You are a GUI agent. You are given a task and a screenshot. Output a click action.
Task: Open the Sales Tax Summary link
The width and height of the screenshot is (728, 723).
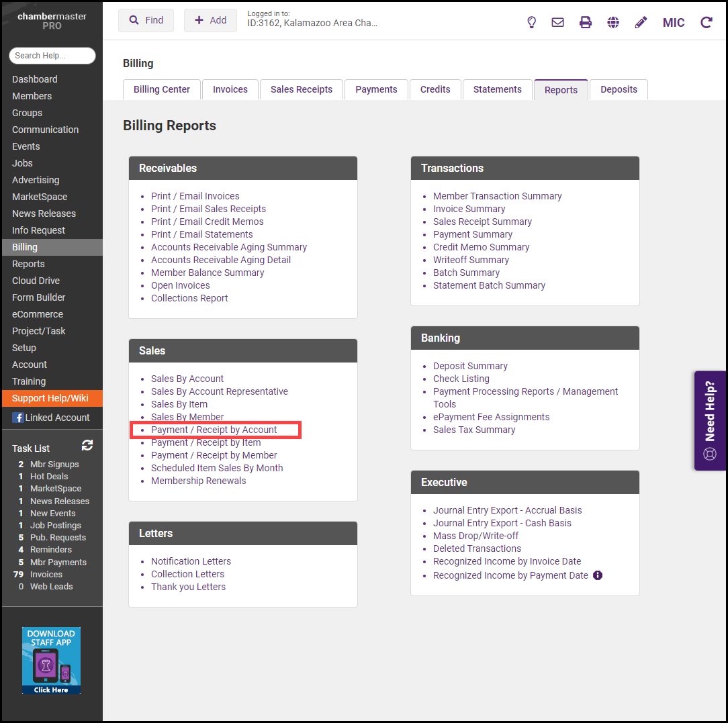click(x=474, y=430)
